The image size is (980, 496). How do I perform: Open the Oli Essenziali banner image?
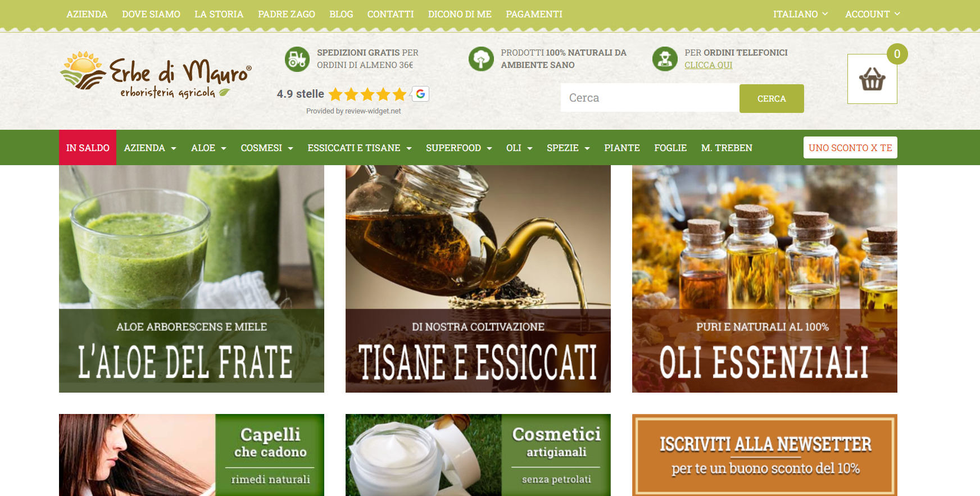click(x=764, y=279)
